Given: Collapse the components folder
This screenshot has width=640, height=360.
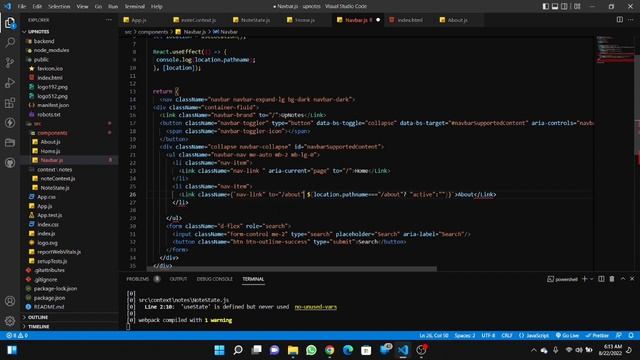Looking at the screenshot, I should [52, 133].
